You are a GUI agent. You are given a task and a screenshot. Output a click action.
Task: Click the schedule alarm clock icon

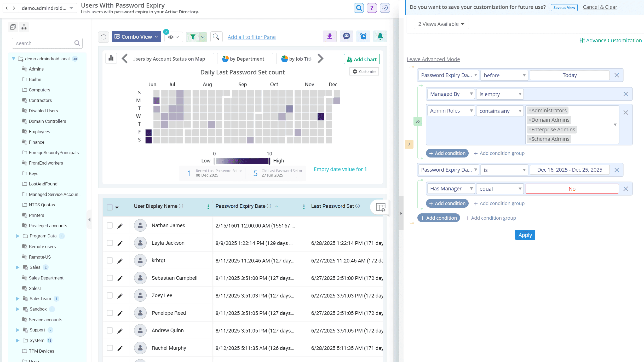point(363,37)
